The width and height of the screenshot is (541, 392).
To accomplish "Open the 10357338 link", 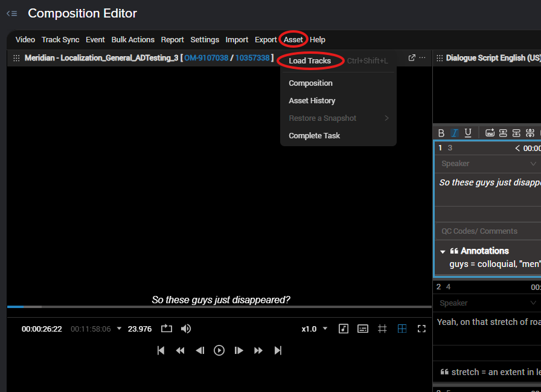I will click(252, 58).
